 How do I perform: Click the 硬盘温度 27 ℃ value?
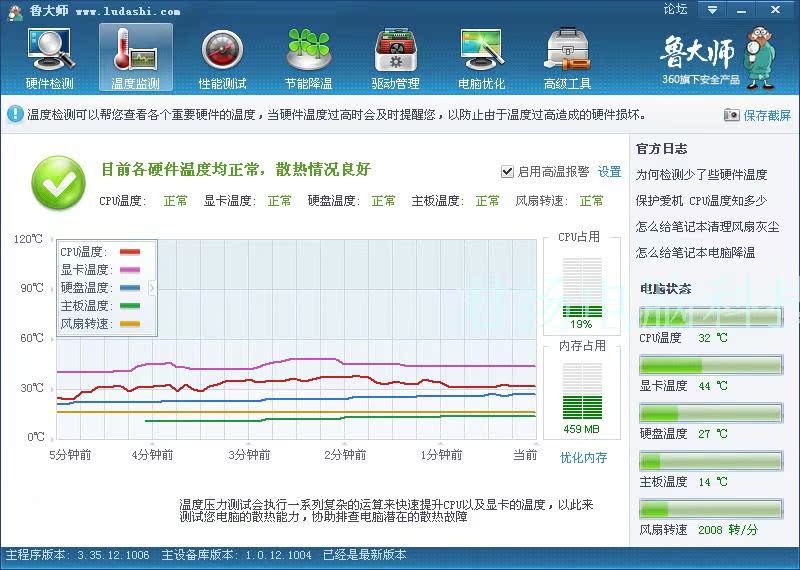point(713,434)
